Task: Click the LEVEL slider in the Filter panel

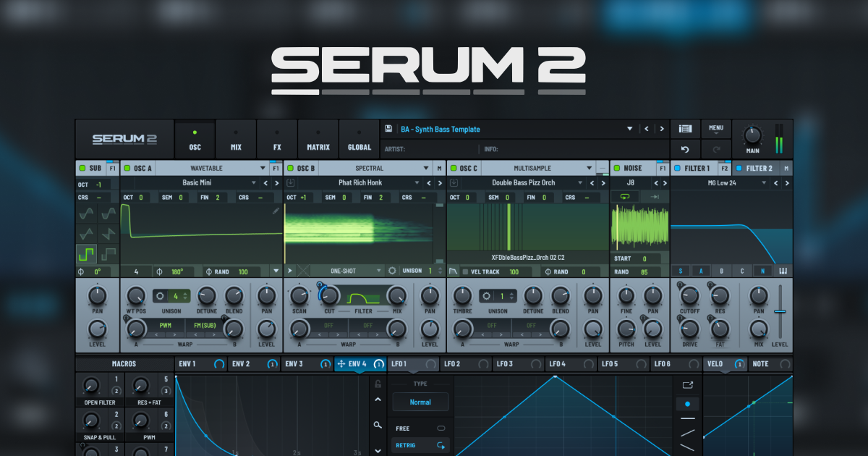Action: tap(781, 311)
